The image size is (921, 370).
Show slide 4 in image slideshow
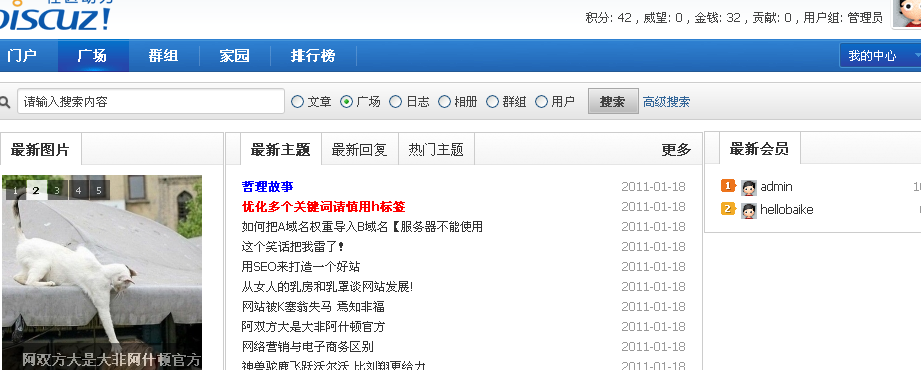[x=78, y=190]
